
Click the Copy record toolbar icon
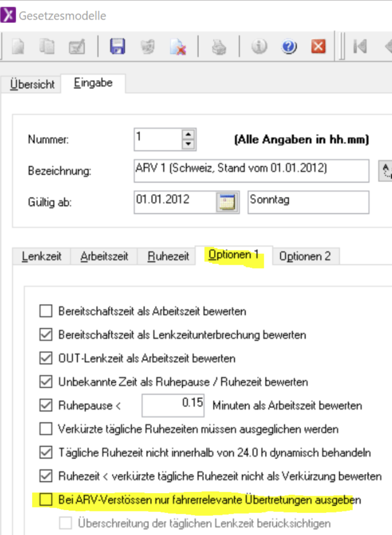tap(47, 47)
